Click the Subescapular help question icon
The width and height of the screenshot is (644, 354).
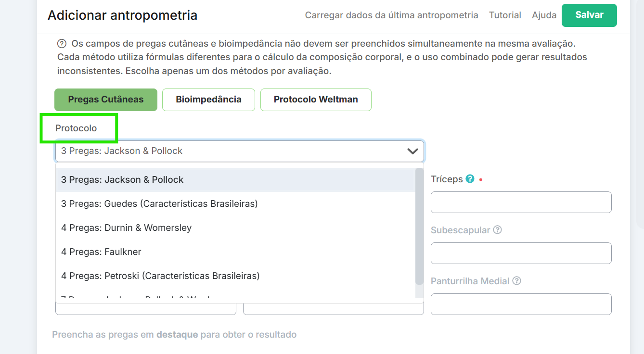point(498,230)
